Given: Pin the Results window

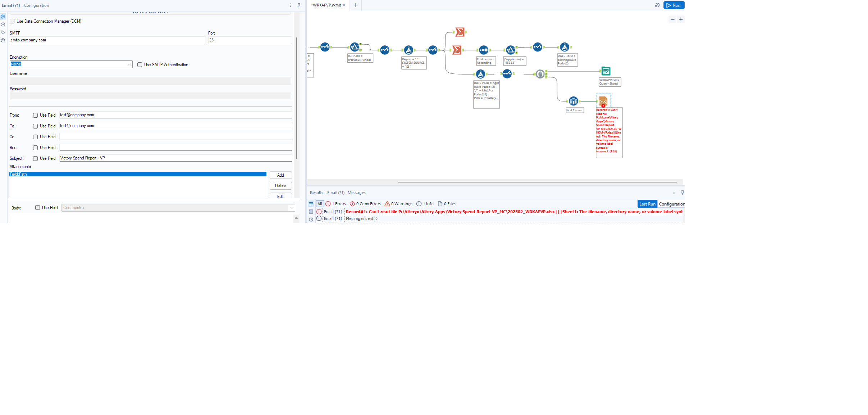Looking at the screenshot, I should 682,193.
